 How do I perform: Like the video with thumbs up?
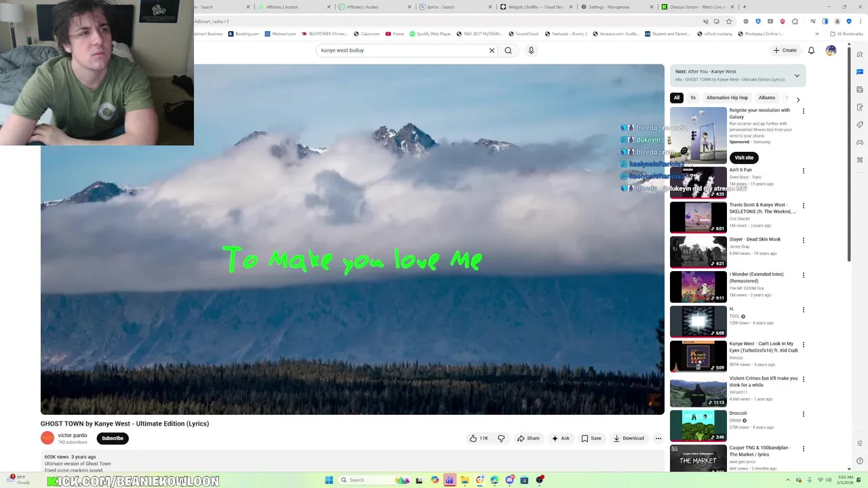[479, 439]
